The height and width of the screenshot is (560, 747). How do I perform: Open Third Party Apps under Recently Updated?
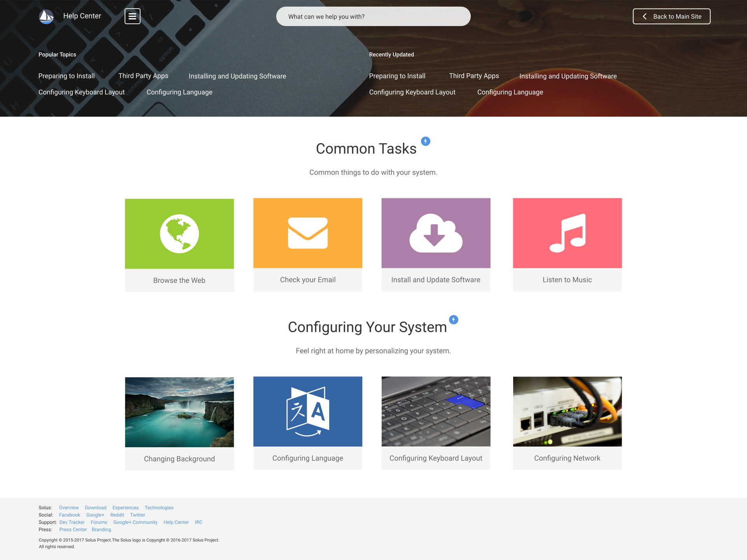tap(474, 76)
